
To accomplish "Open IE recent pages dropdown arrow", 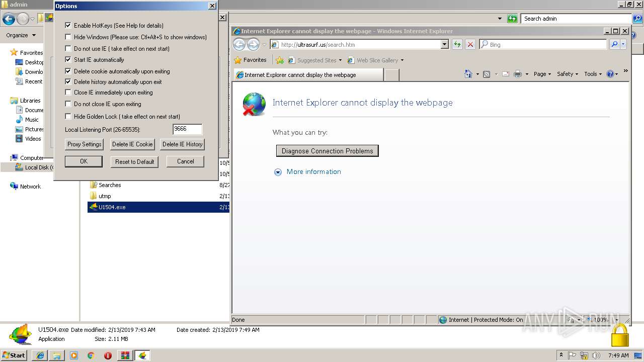I will coord(265,45).
